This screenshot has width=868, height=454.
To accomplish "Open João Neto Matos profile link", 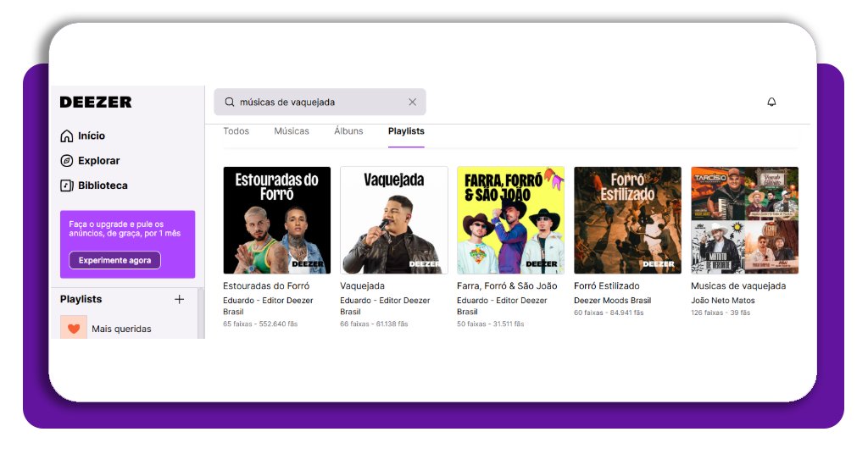I will pos(722,301).
